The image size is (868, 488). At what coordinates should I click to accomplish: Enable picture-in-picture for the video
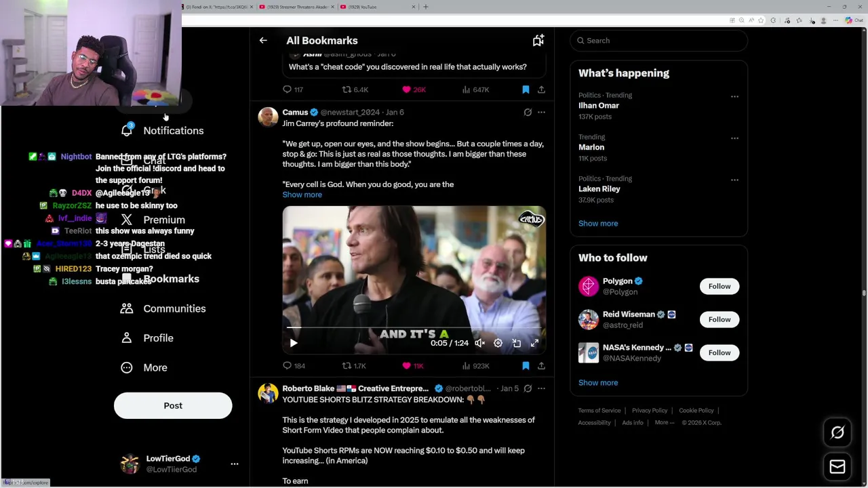pyautogui.click(x=516, y=343)
